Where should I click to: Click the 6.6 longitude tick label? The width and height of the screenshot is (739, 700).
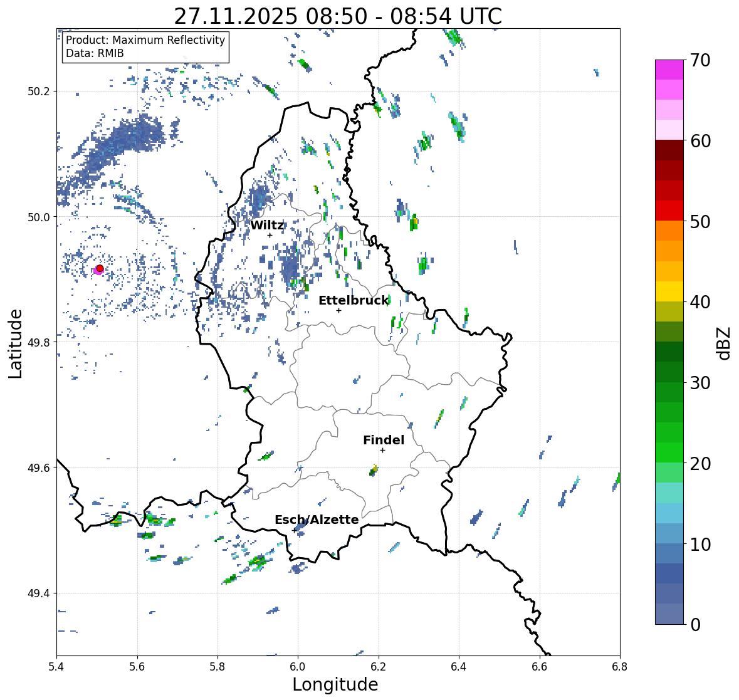[540, 667]
